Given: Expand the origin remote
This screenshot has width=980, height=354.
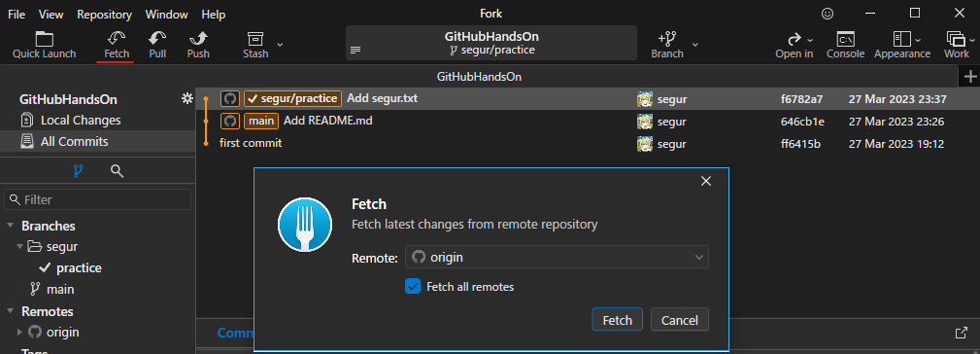Looking at the screenshot, I should pos(20,332).
